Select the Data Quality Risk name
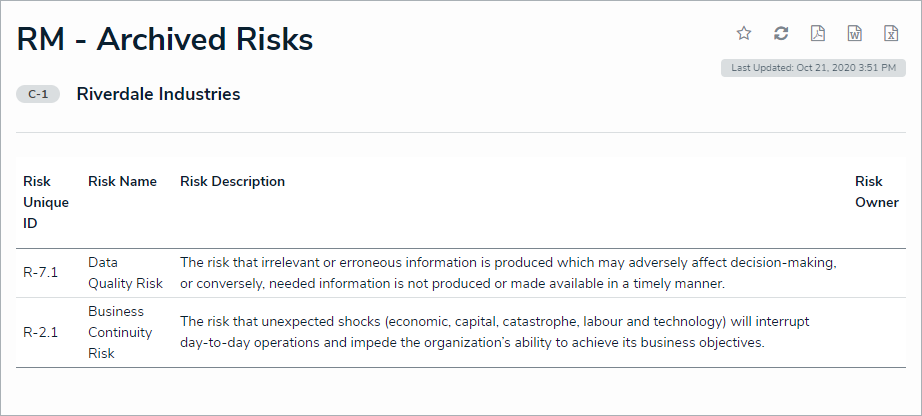This screenshot has height=416, width=922. coord(125,273)
